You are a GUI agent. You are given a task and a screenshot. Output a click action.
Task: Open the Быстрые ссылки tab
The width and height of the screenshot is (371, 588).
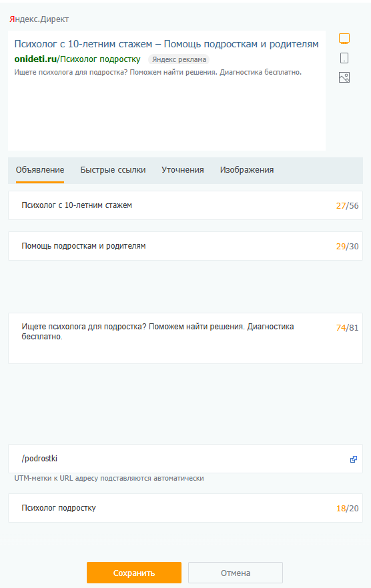(113, 170)
